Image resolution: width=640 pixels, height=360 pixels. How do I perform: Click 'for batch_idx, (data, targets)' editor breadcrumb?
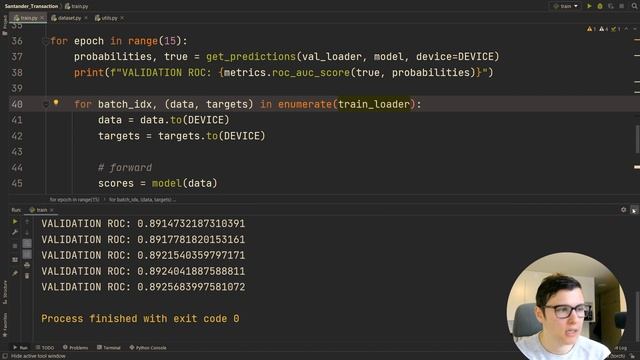click(142, 200)
